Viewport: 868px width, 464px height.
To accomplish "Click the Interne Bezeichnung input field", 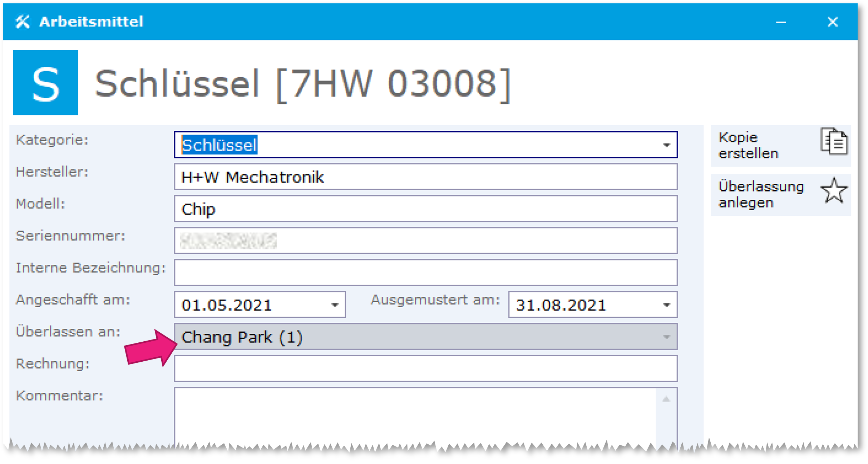I will coord(425,273).
